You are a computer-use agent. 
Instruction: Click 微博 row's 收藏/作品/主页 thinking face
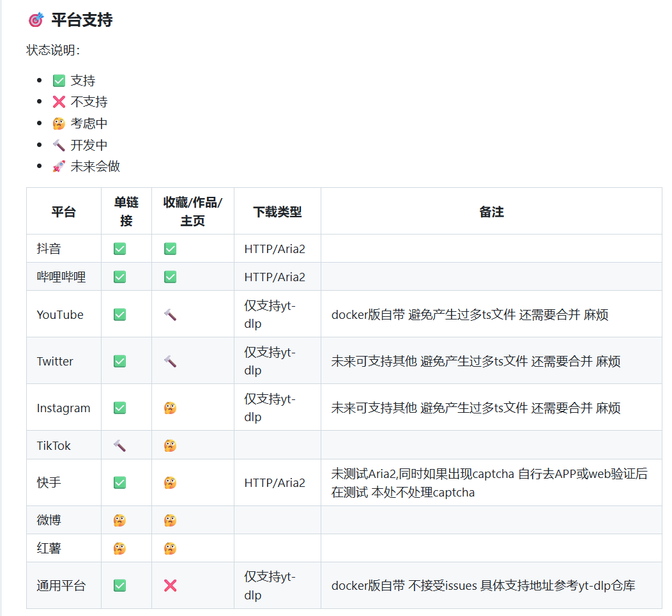pyautogui.click(x=170, y=520)
